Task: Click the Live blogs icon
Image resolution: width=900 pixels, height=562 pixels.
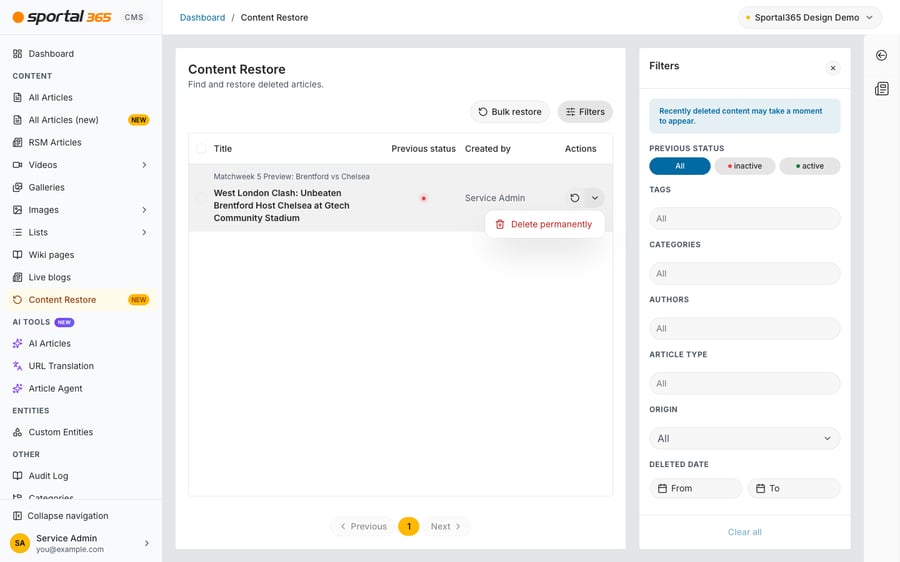Action: click(17, 277)
